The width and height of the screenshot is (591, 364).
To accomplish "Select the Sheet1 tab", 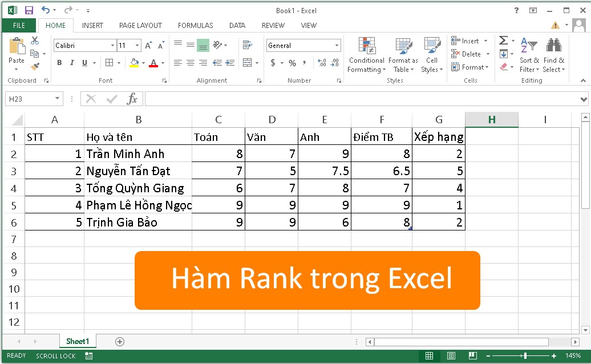I will [x=78, y=341].
